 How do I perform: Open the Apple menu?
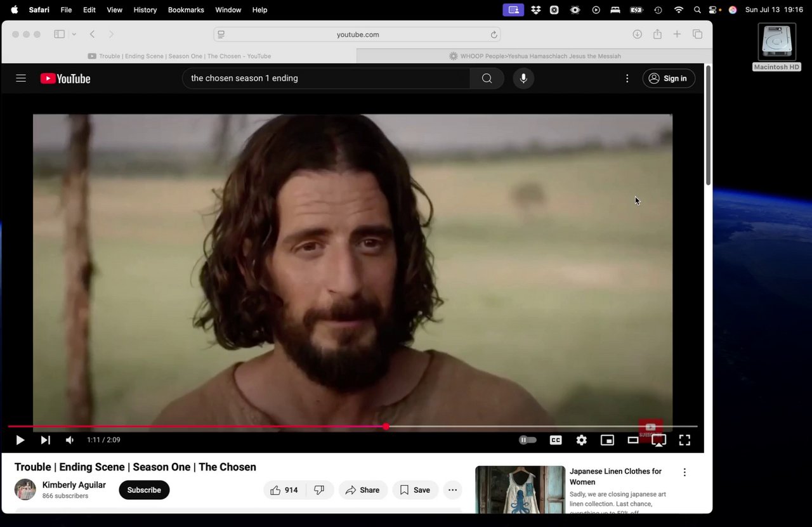(14, 10)
